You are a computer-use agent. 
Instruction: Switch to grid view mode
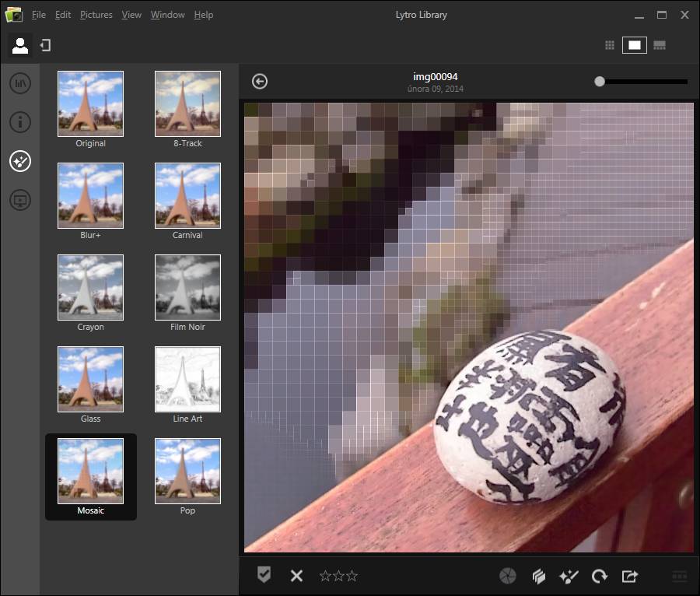click(x=610, y=45)
